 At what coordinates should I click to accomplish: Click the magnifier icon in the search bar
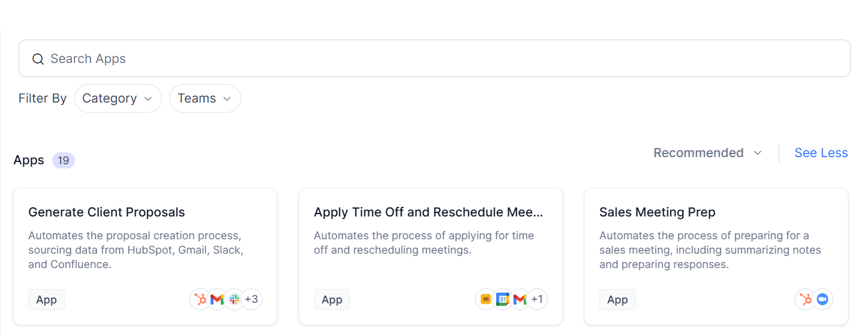point(38,59)
